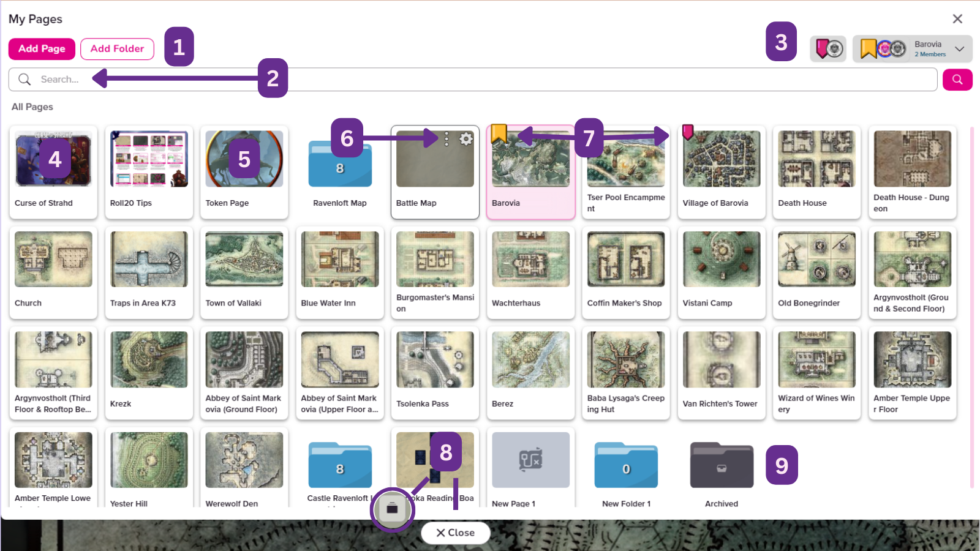Viewport: 980px width, 551px height.
Task: Toggle the pink GM flag on Village of Barovia
Action: pyautogui.click(x=688, y=132)
